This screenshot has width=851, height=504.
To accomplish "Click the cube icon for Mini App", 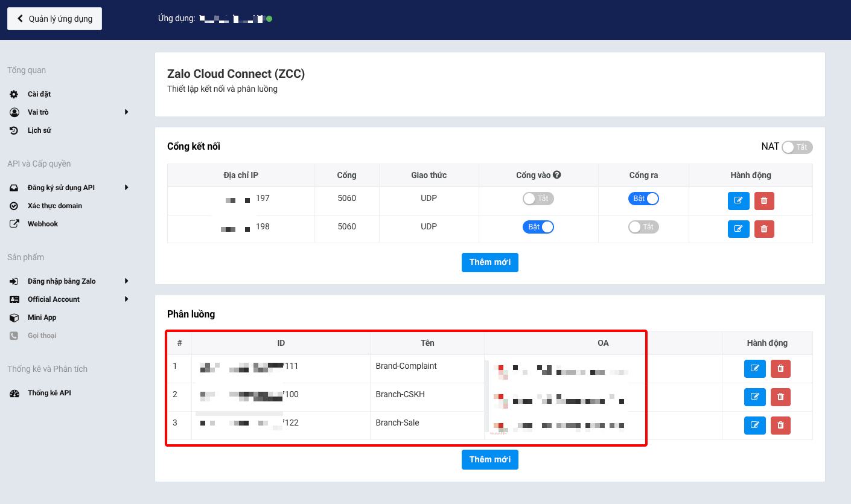I will tap(14, 317).
